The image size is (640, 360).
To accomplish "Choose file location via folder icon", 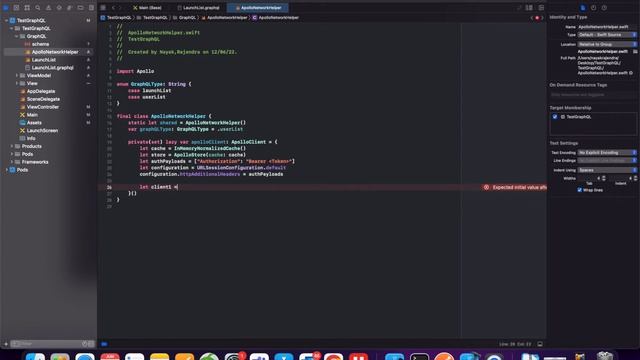I will pyautogui.click(x=635, y=52).
